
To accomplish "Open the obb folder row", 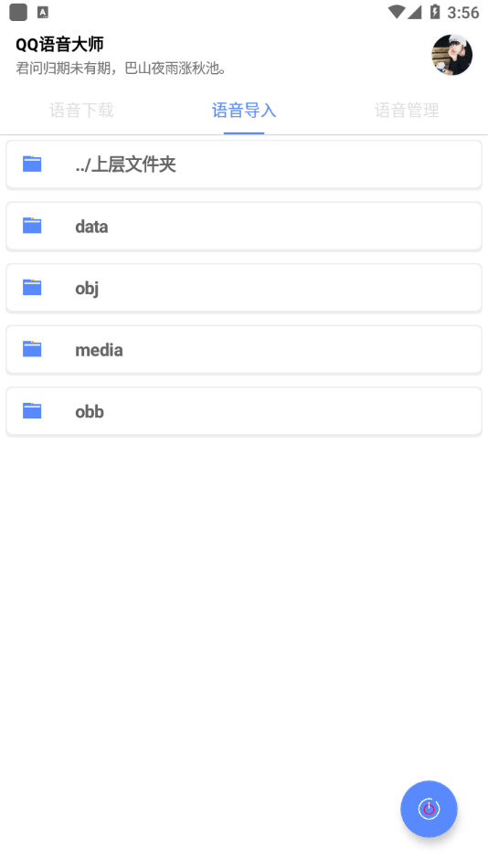I will (244, 411).
